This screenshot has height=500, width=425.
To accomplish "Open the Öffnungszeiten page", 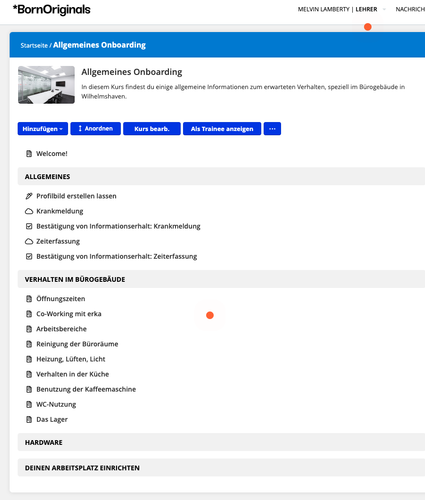I will coord(61,299).
